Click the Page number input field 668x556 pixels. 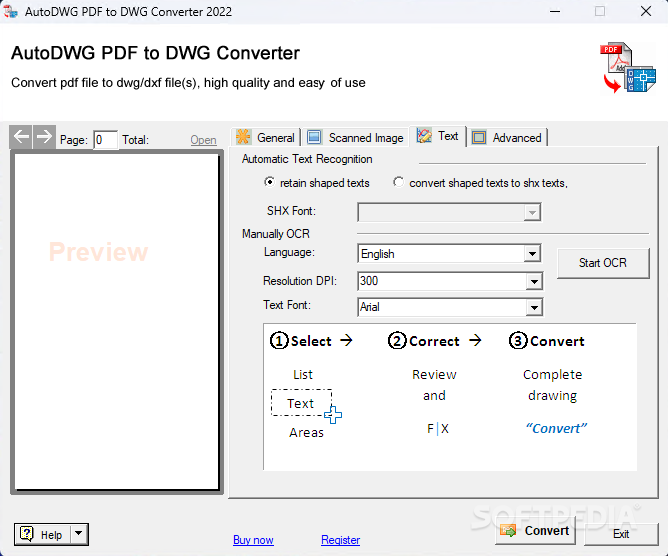105,140
